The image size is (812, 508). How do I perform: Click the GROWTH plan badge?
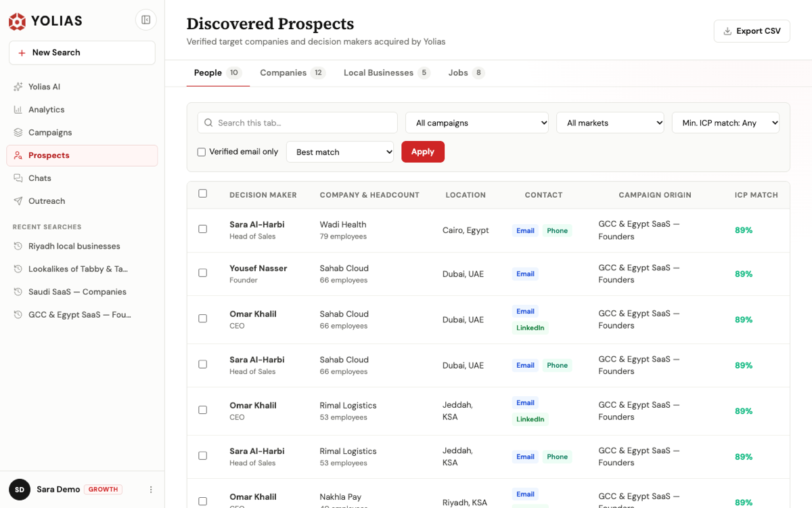coord(103,490)
